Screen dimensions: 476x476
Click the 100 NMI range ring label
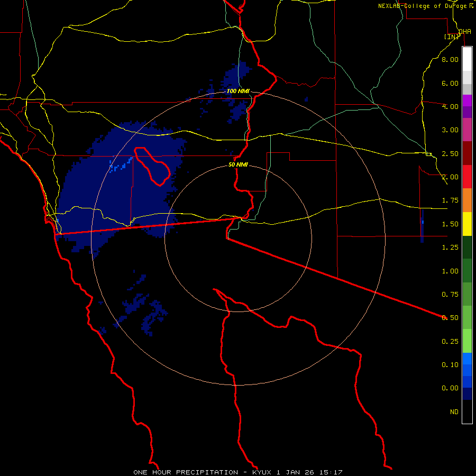[238, 91]
